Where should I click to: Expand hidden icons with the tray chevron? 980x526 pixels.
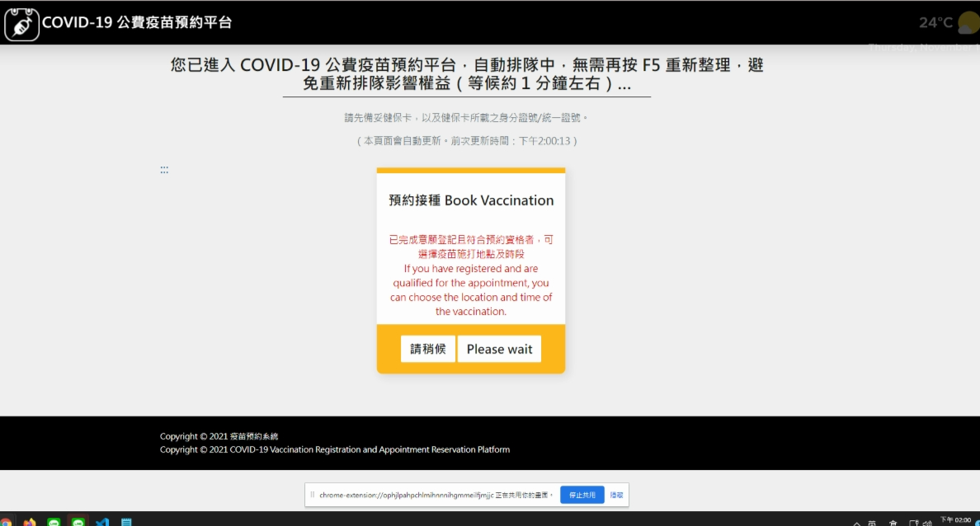(857, 522)
